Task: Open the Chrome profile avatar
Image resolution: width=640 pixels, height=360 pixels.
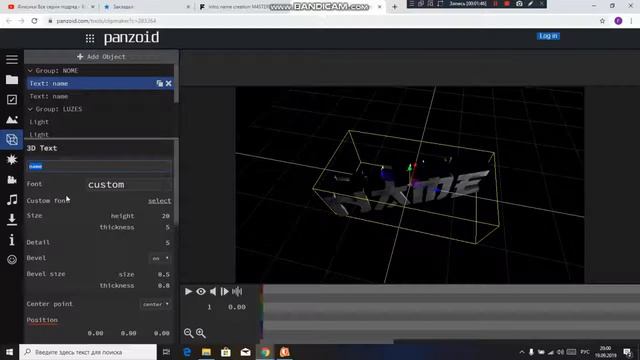Action: pyautogui.click(x=618, y=21)
